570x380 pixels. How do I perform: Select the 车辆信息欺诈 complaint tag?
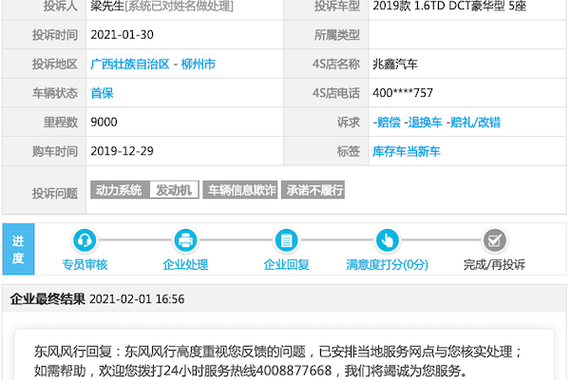[240, 190]
